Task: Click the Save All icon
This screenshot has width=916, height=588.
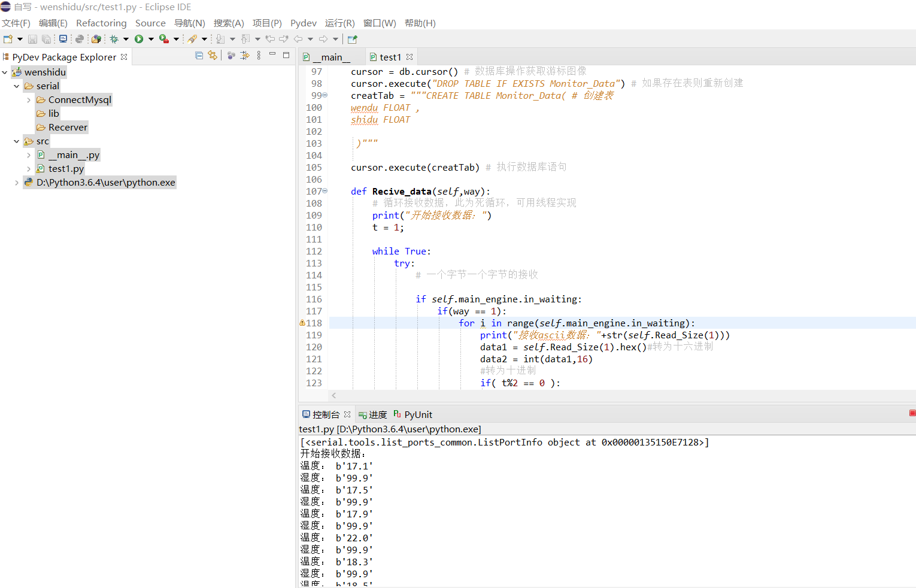Action: click(x=46, y=39)
